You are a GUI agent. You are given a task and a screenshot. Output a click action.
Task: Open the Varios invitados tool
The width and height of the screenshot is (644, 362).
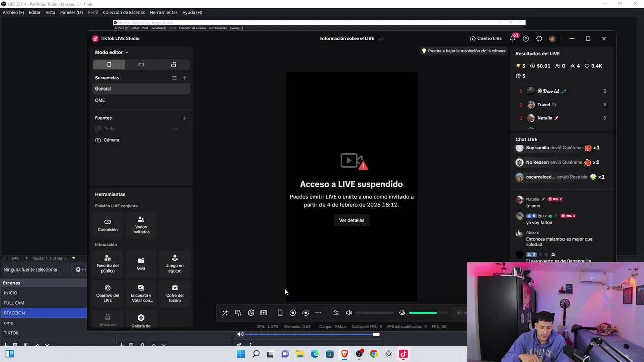pyautogui.click(x=141, y=225)
